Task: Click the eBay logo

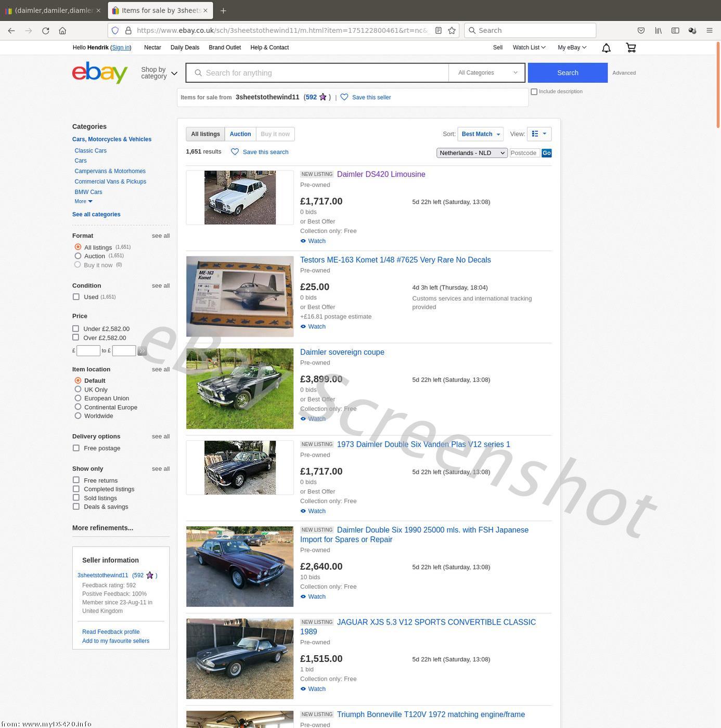Action: click(100, 73)
